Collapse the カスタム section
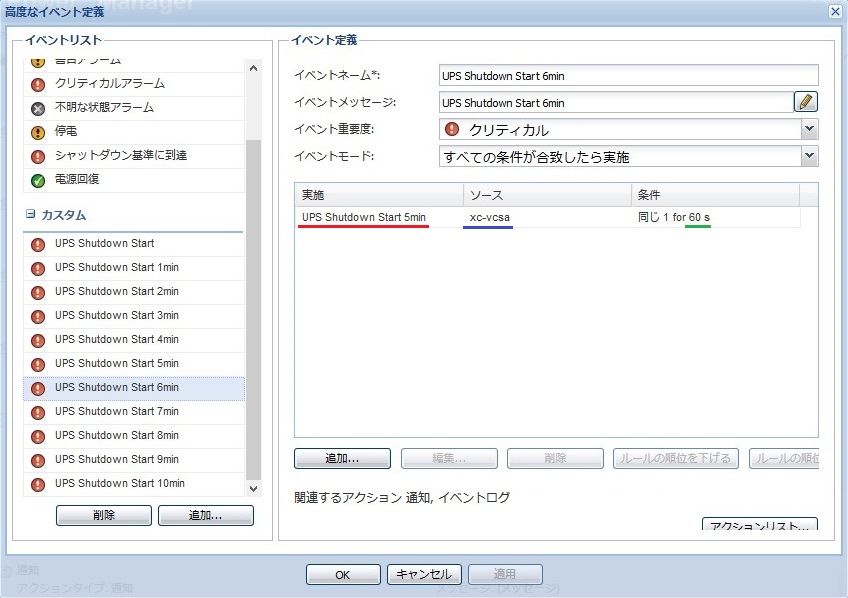Image resolution: width=848 pixels, height=598 pixels. 31,215
